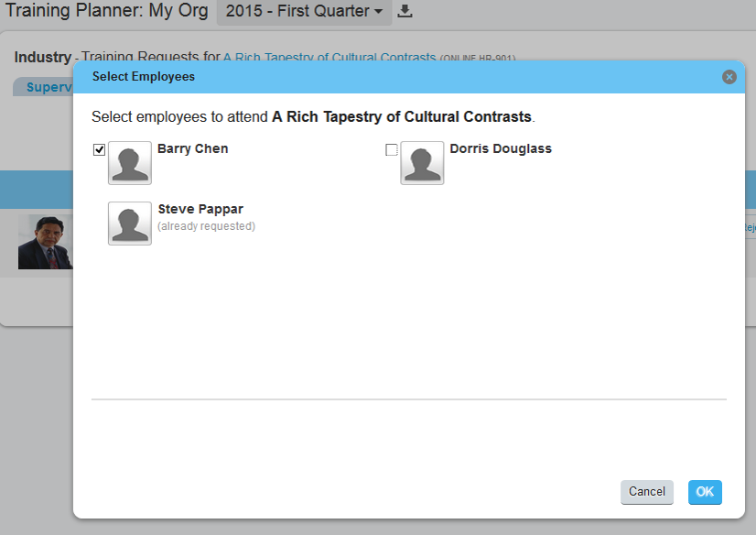
Task: Click the download icon beside the quarter selector
Action: tap(405, 11)
